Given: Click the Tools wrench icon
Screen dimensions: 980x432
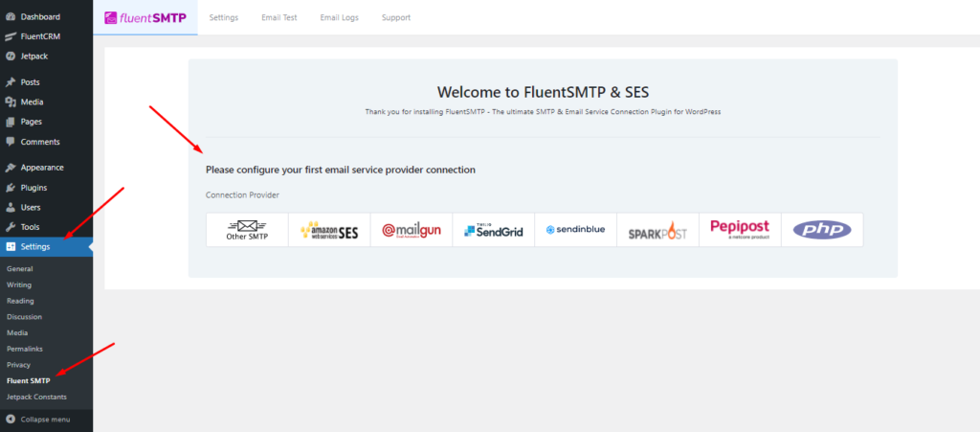Looking at the screenshot, I should [x=10, y=227].
